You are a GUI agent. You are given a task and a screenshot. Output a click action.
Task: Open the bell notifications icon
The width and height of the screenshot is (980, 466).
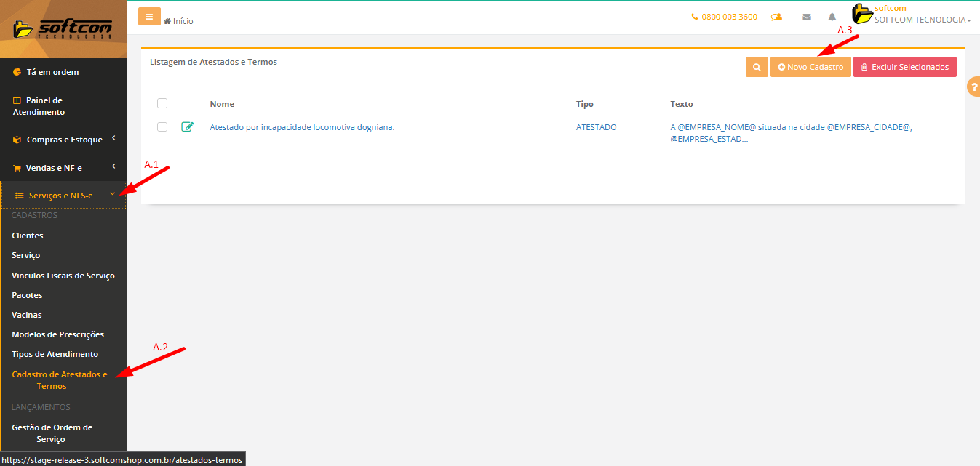[x=832, y=17]
